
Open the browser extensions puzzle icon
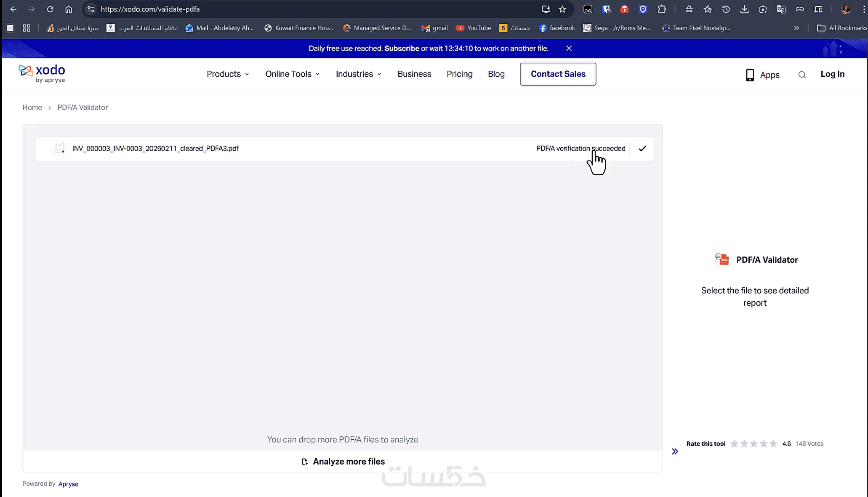pos(662,9)
